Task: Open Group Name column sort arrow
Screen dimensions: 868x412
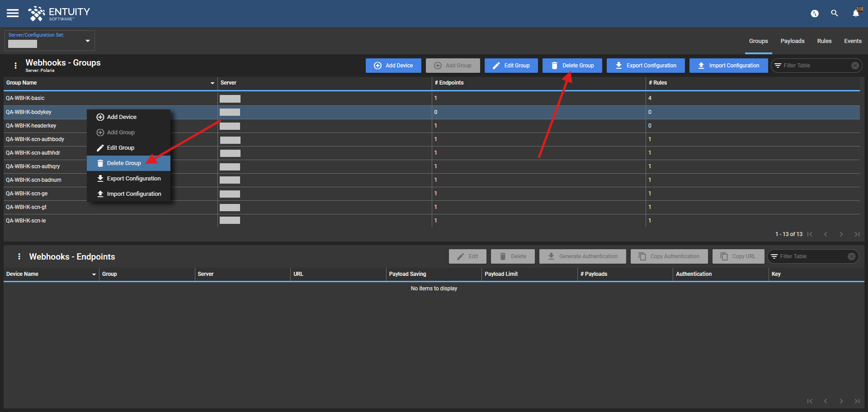Action: coord(212,83)
